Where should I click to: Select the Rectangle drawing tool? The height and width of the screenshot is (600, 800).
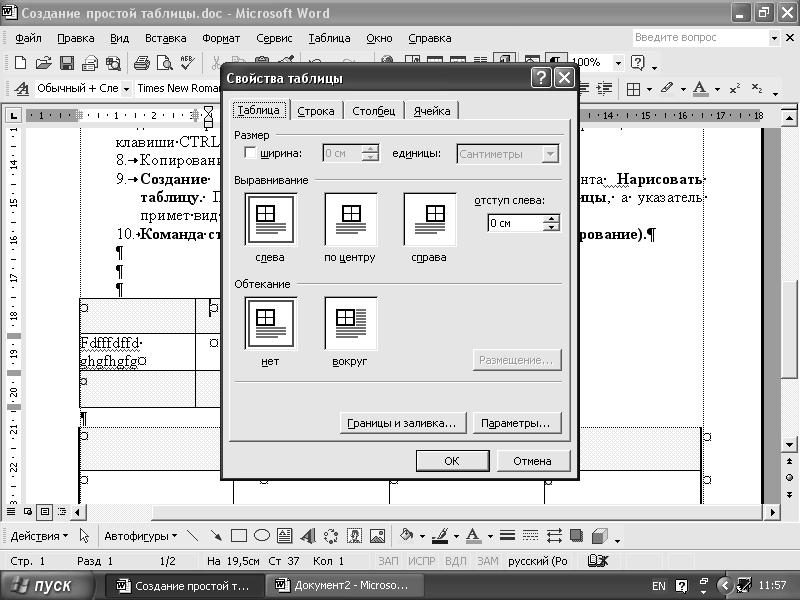[239, 536]
